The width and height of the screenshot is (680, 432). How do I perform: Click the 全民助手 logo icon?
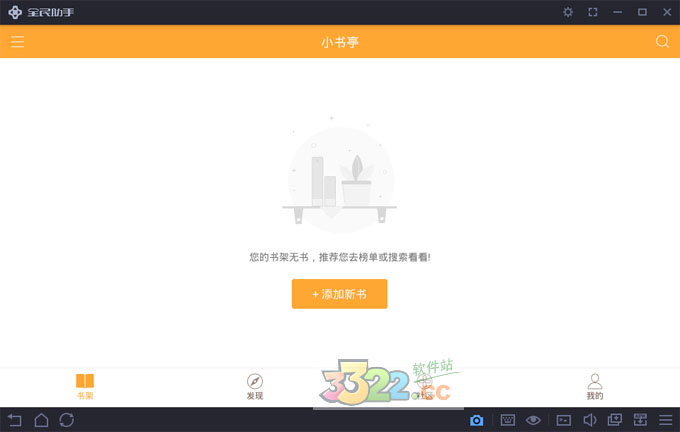15,12
